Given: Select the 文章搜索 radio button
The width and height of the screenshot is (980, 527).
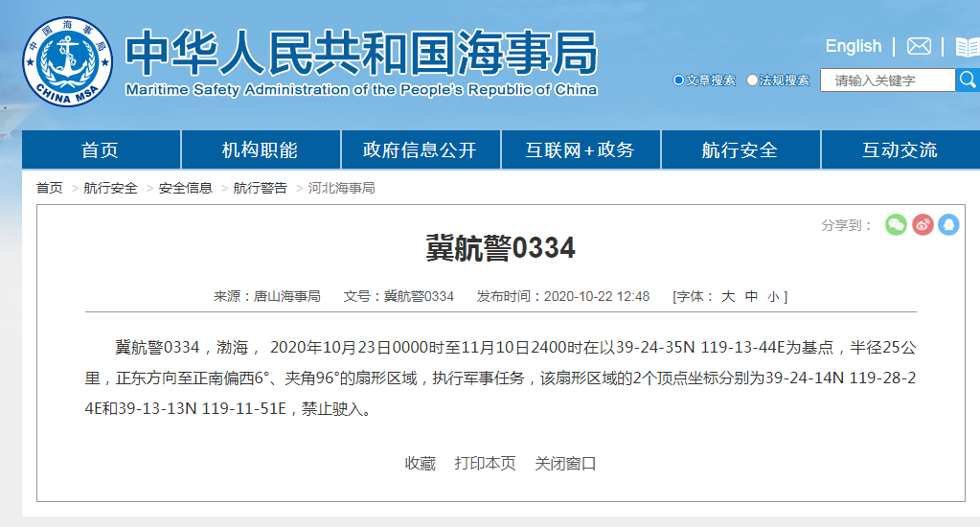Looking at the screenshot, I should coord(679,80).
